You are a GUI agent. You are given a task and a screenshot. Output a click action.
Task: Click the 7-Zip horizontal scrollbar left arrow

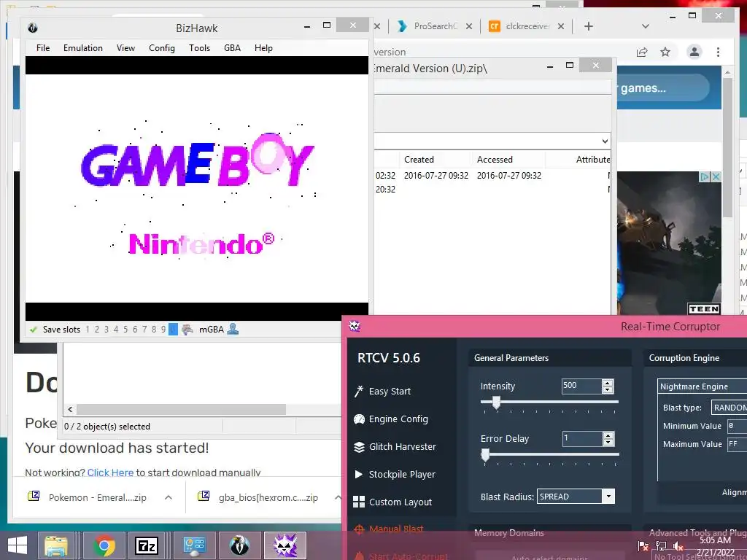[x=71, y=410]
